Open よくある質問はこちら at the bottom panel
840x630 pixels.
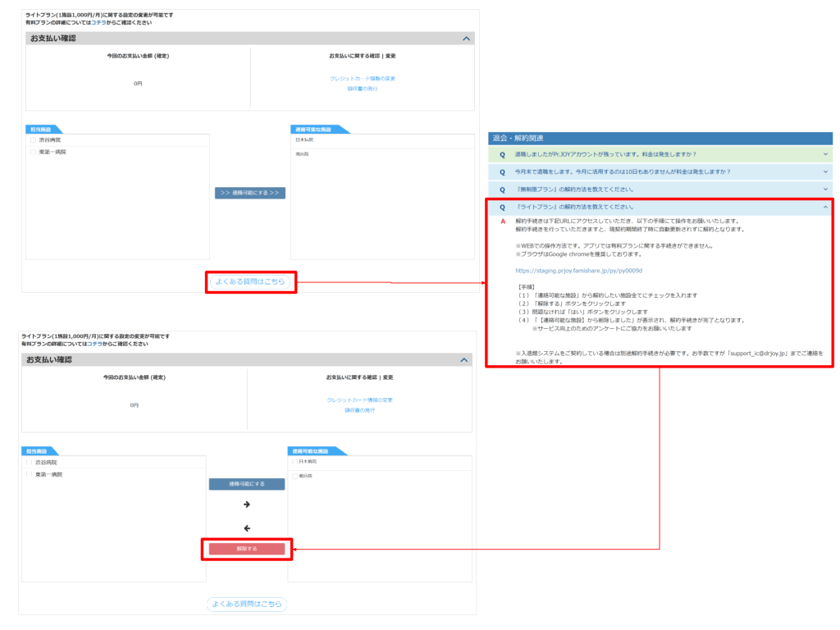coord(247,605)
